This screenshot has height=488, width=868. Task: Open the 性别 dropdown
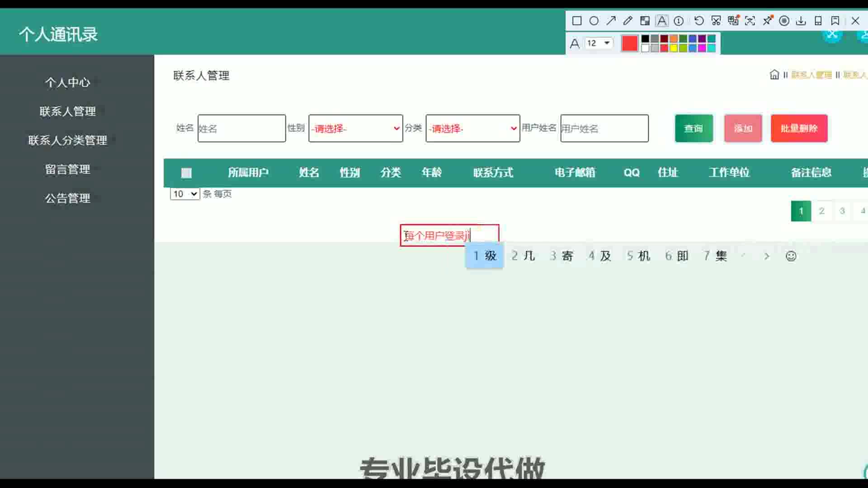click(x=355, y=128)
